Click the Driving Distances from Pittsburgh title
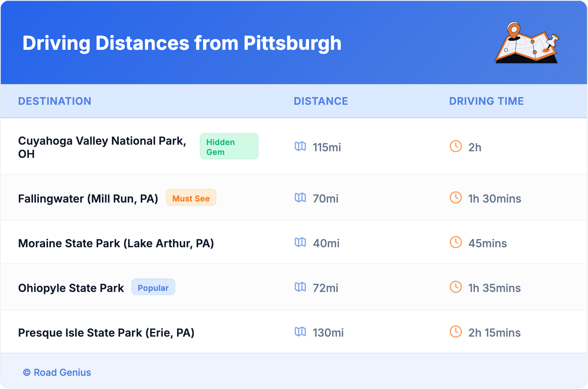 (182, 43)
